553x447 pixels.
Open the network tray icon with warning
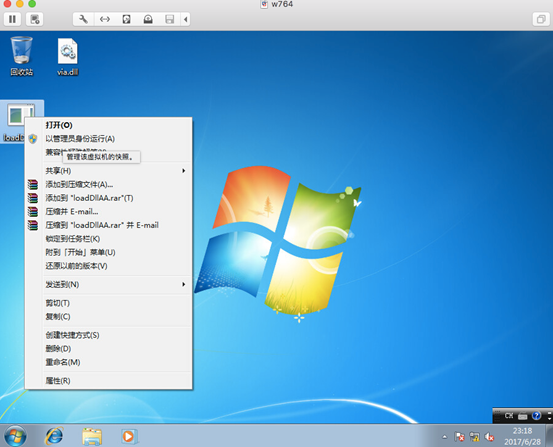click(x=475, y=437)
